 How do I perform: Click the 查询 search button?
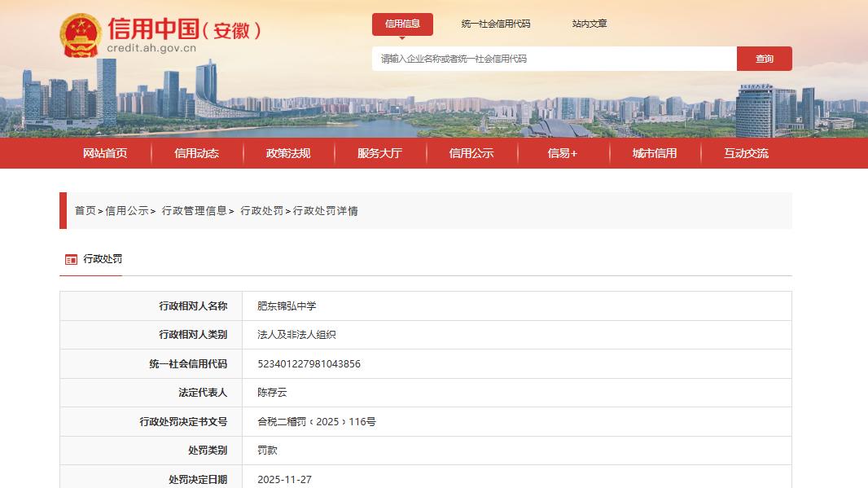click(764, 58)
